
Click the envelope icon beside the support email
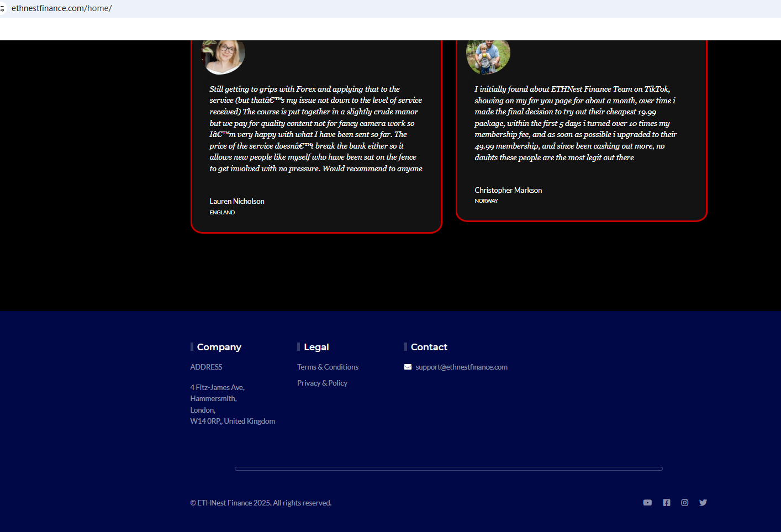tap(408, 367)
